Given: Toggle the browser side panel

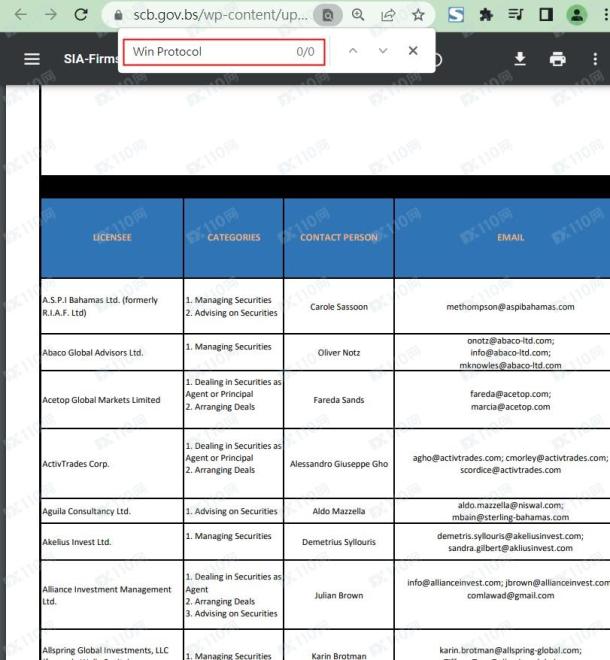Looking at the screenshot, I should tap(546, 15).
